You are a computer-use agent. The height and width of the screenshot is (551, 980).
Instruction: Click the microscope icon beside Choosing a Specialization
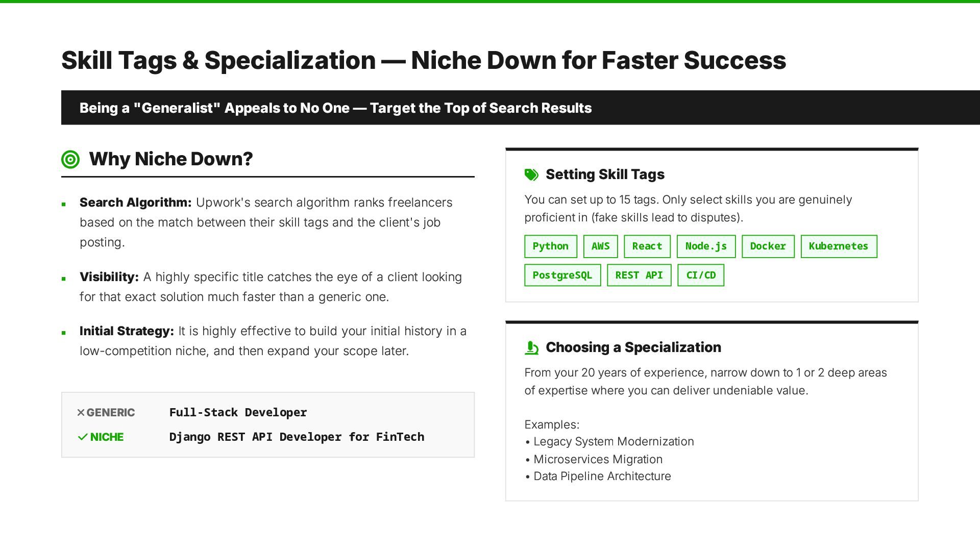531,347
